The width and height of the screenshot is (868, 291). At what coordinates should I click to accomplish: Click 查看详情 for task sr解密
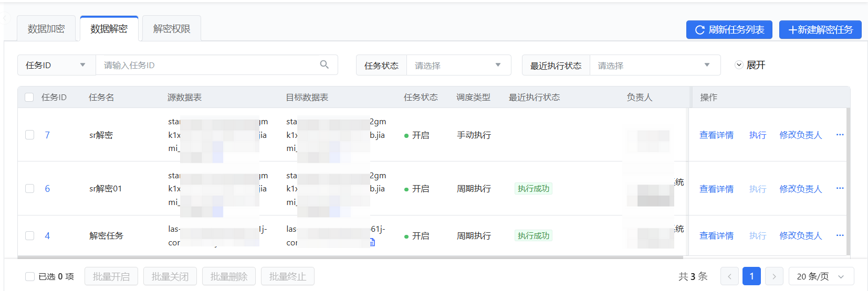coord(716,135)
